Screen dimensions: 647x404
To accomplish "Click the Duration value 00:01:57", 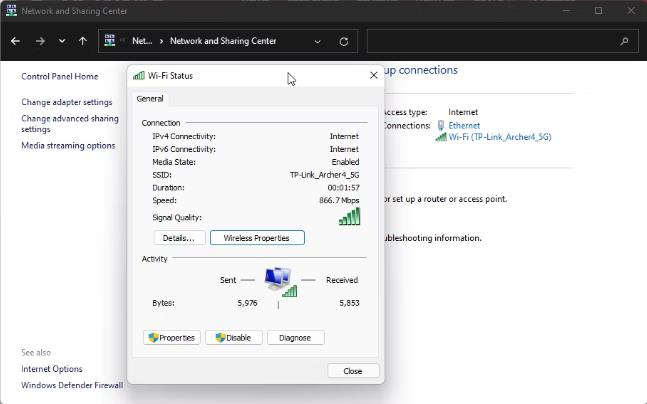I will (x=343, y=188).
